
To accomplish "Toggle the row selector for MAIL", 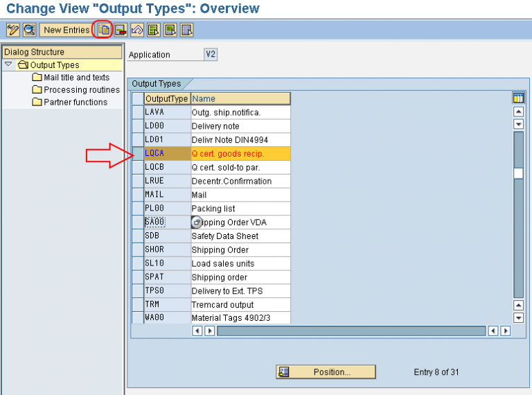I will point(138,195).
